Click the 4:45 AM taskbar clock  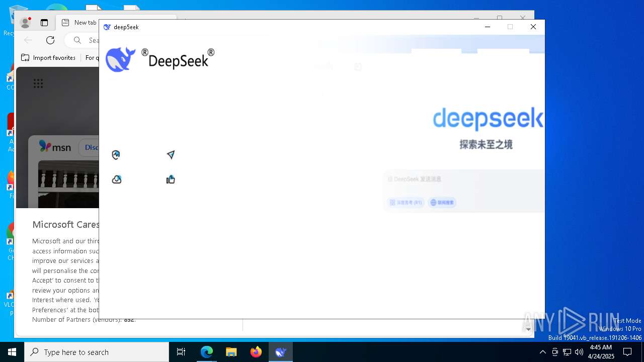pyautogui.click(x=601, y=352)
